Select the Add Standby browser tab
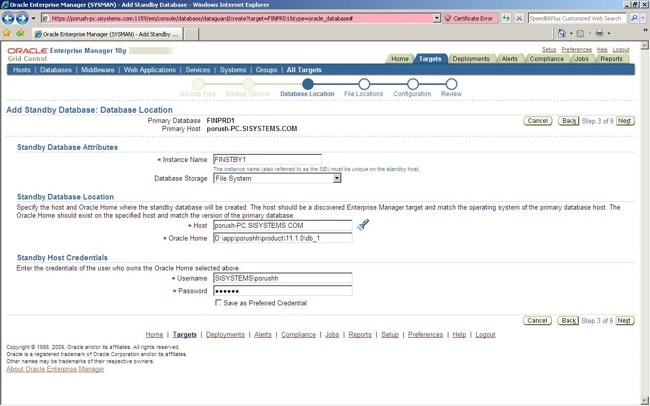 point(107,34)
